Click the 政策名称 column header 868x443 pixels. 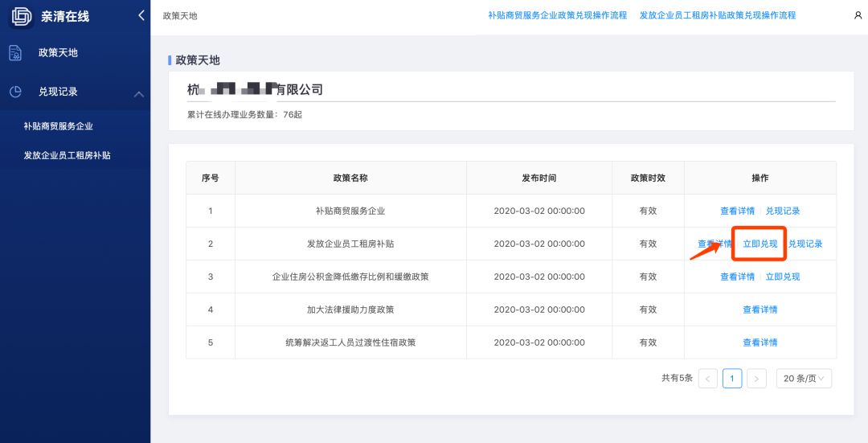[350, 178]
